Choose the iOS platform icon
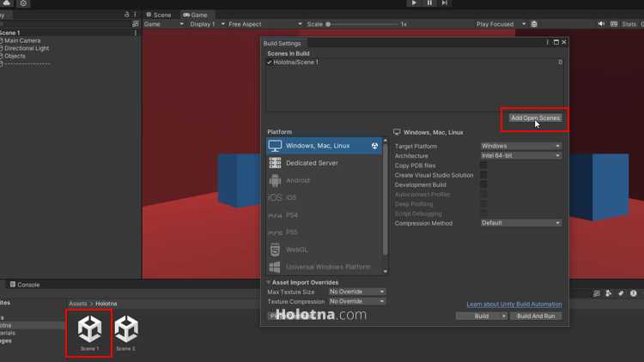This screenshot has height=362, width=644. pos(275,197)
